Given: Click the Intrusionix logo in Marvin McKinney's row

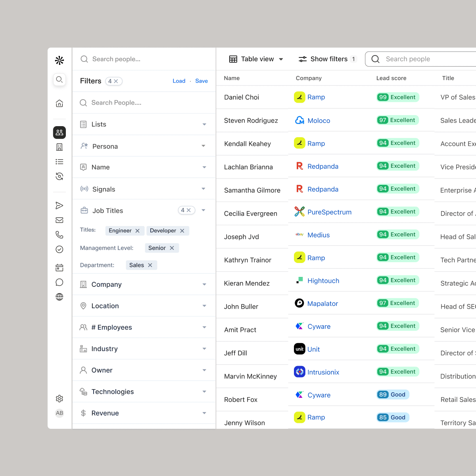Looking at the screenshot, I should pos(299,372).
